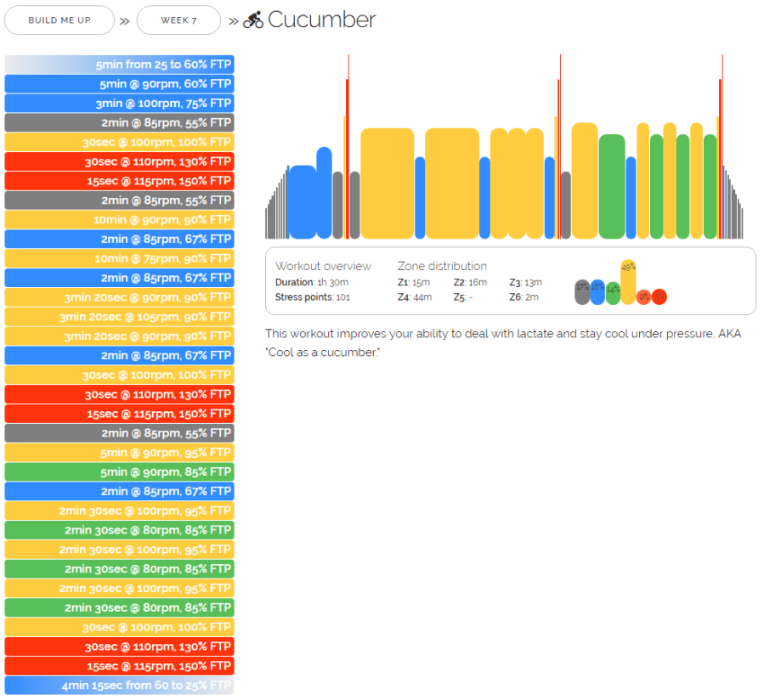Screen dimensions: 764x700
Task: Choose the 10min @ 75rpm, 90% FTP interval
Action: pos(119,259)
